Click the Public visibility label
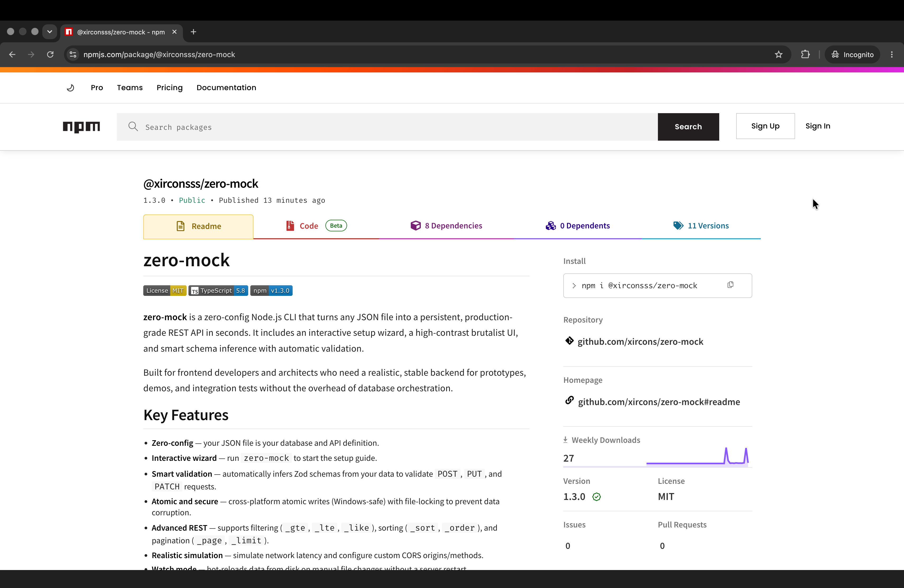The width and height of the screenshot is (904, 588). click(x=192, y=200)
